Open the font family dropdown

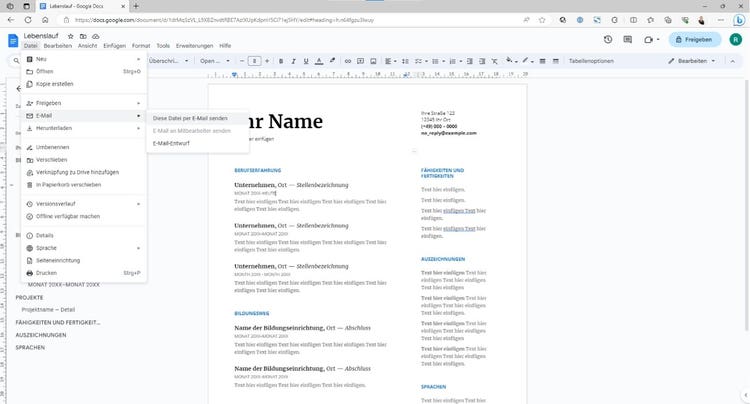pos(215,61)
